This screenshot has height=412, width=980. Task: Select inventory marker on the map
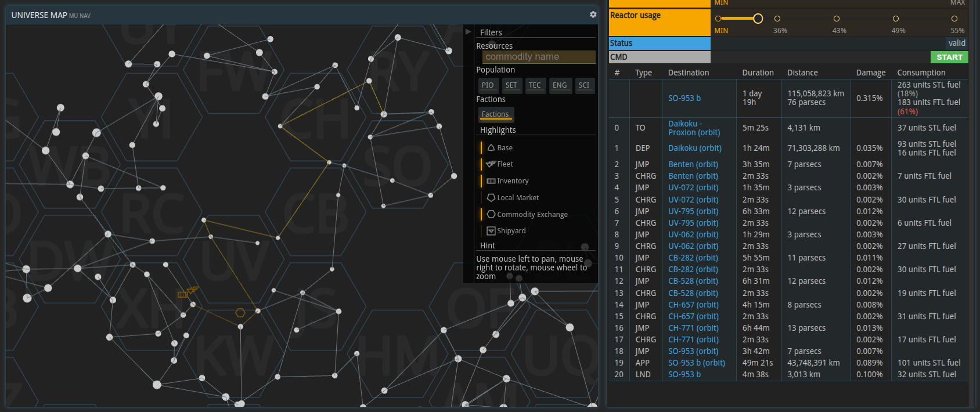click(182, 295)
